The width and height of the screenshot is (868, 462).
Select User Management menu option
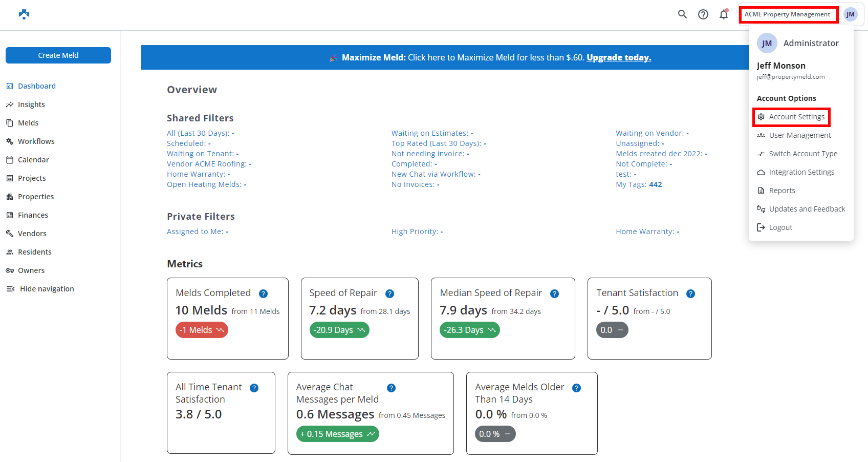click(x=799, y=135)
